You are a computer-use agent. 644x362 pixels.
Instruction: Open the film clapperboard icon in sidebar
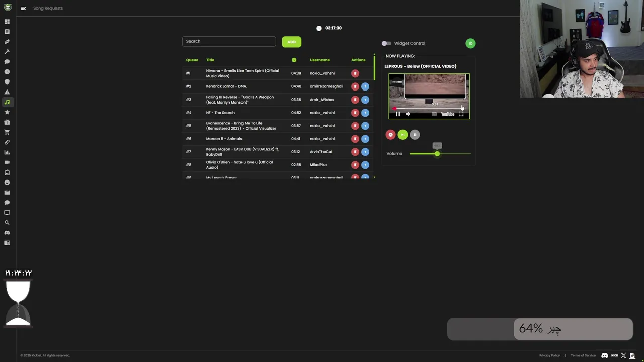[7, 193]
